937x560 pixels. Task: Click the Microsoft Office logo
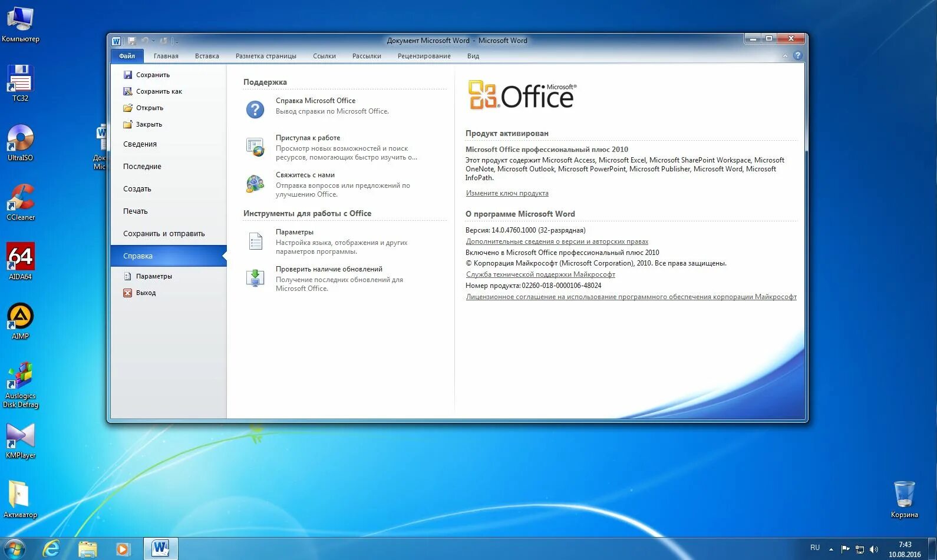tap(522, 95)
